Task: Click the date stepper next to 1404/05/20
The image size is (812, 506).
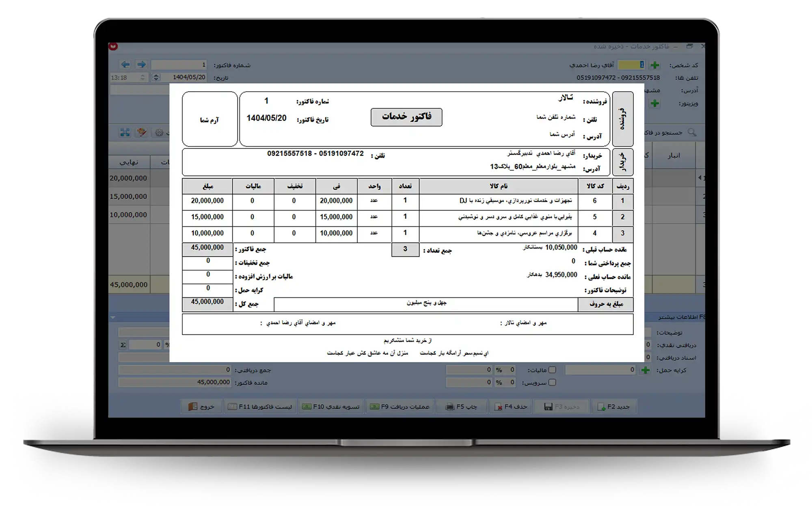Action: [156, 77]
